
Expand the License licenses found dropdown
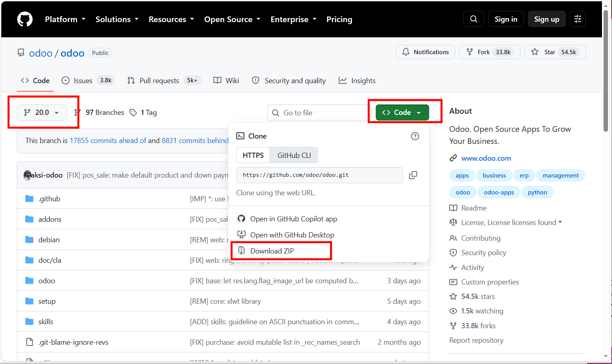512,222
